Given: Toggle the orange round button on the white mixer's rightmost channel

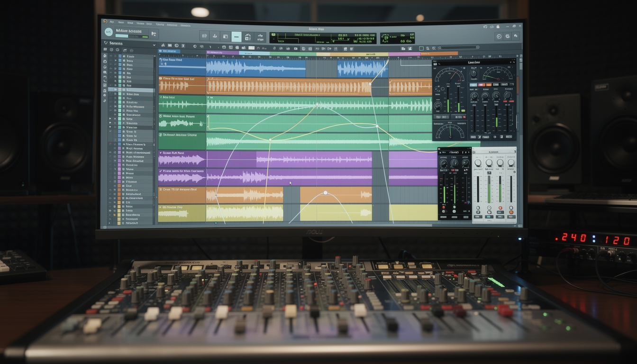Looking at the screenshot, I should click(510, 212).
